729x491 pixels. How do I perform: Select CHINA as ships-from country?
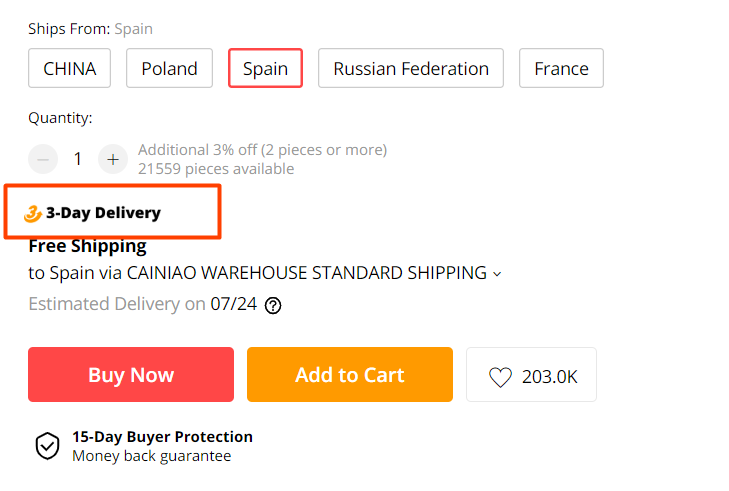[x=70, y=69]
